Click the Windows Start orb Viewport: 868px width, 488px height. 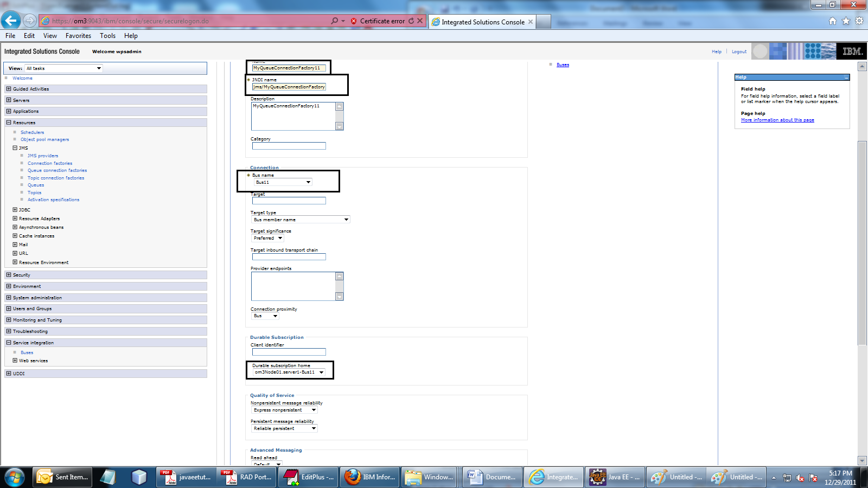click(x=14, y=477)
